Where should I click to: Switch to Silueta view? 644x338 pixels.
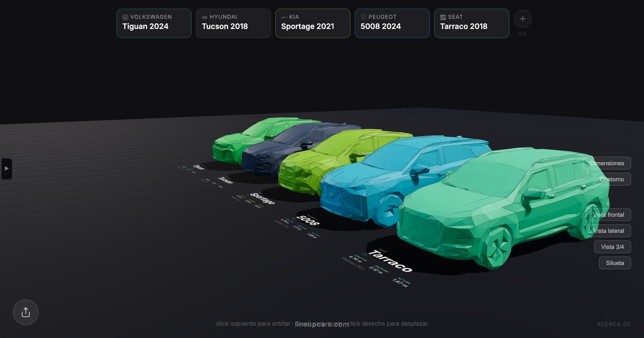pos(615,263)
